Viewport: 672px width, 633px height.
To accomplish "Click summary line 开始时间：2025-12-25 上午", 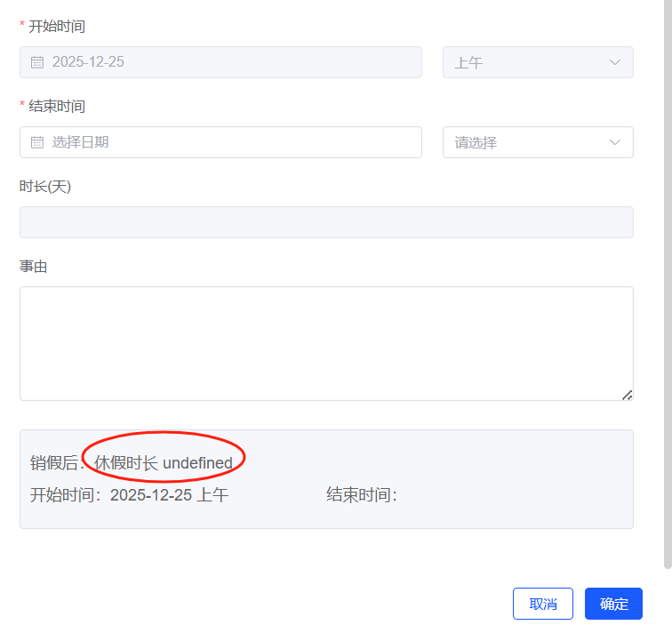I will pyautogui.click(x=130, y=495).
